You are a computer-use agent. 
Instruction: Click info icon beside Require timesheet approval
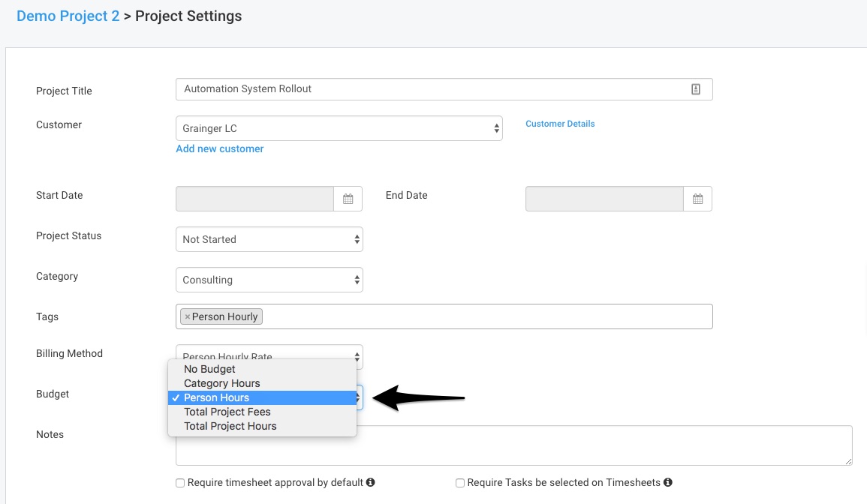[371, 483]
